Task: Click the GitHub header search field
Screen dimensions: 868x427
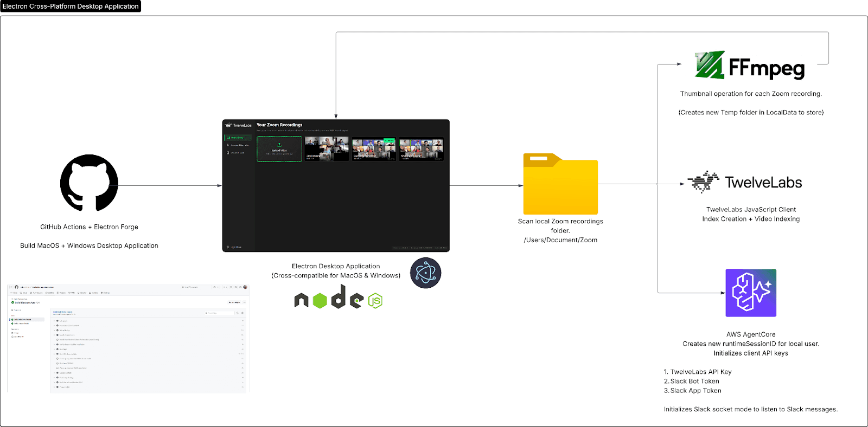Action: [x=195, y=287]
